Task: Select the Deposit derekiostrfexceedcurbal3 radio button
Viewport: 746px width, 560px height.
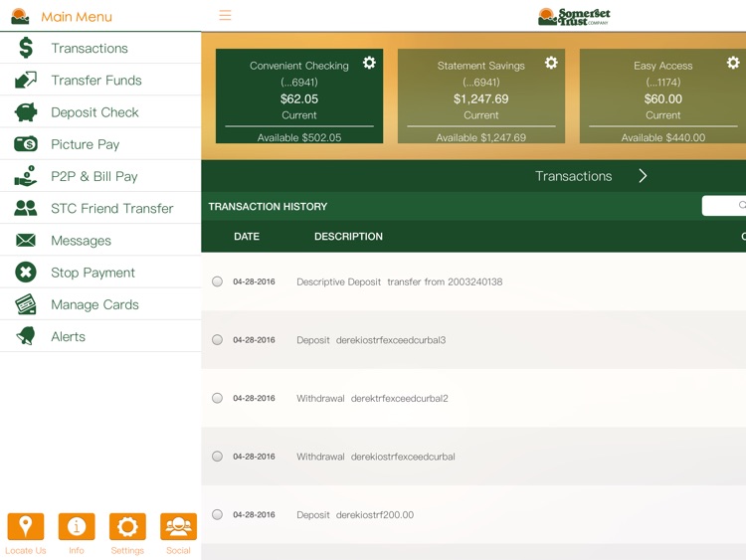Action: coord(217,340)
